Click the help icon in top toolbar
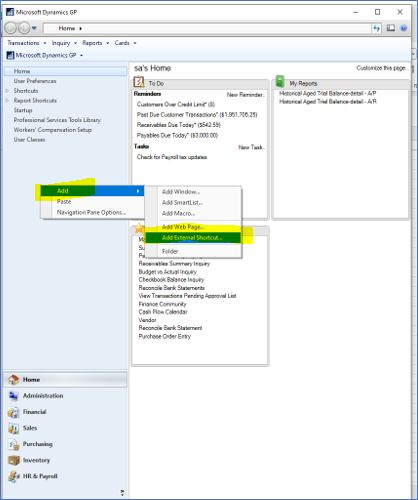Screen dimensions: 418x500 point(404,28)
